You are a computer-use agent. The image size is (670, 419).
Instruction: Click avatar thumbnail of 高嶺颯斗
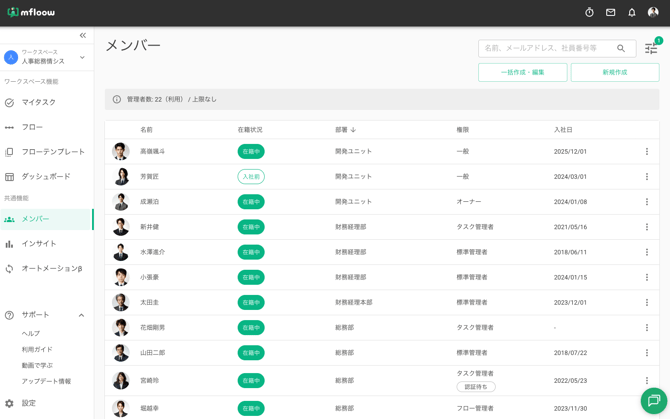tap(121, 151)
